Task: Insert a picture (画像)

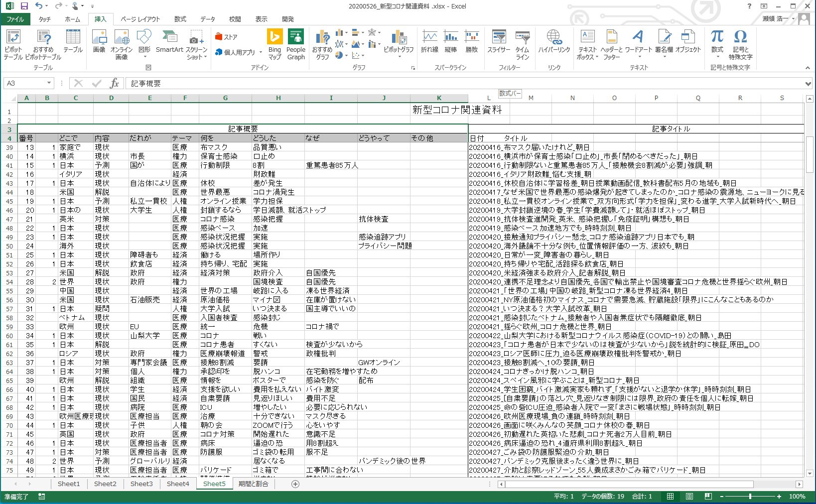Action: click(99, 41)
